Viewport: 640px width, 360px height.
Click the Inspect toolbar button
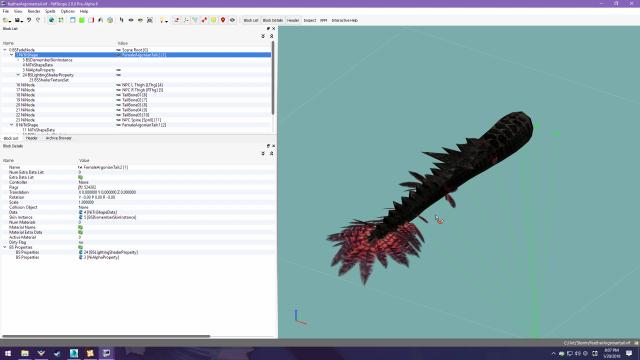pos(310,20)
